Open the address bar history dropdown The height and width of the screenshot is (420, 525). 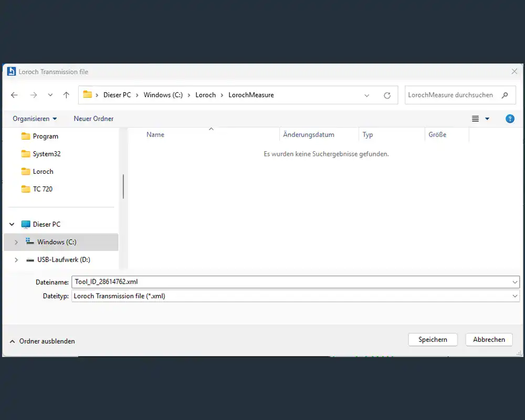click(367, 96)
